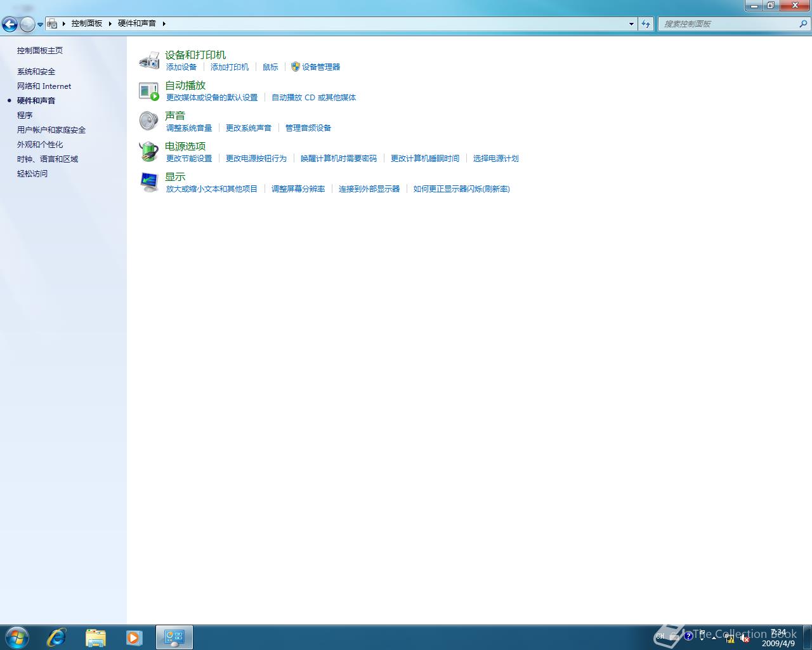Go to 程序 category
The image size is (812, 650).
click(25, 116)
